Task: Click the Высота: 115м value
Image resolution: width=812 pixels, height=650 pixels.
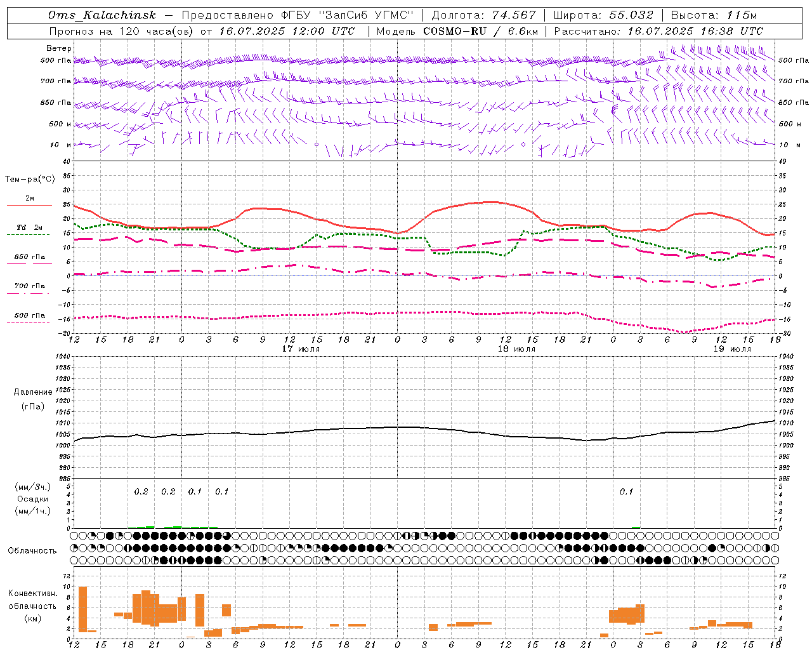Action: pos(714,16)
